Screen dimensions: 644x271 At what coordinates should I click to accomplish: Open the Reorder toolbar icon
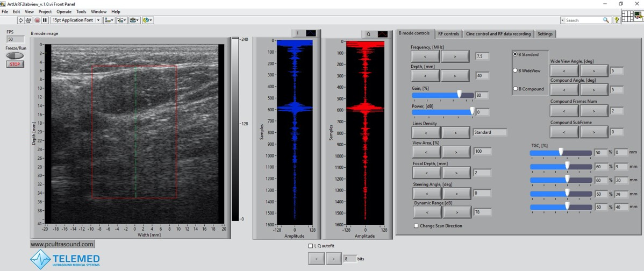[147, 20]
